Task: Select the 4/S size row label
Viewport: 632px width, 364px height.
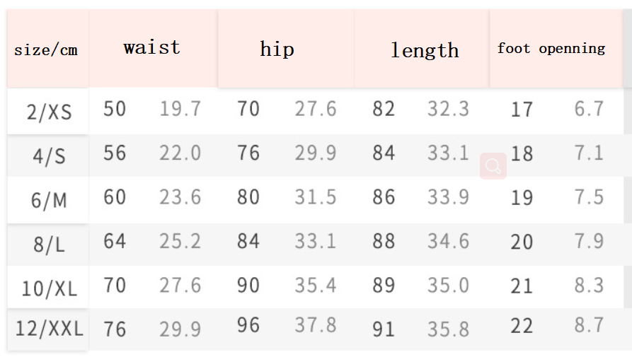Action: point(49,156)
